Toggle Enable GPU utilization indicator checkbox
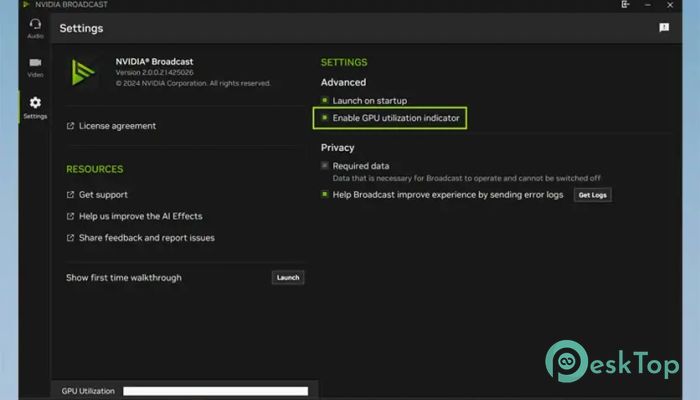Screen dimensions: 700x400 coord(325,118)
